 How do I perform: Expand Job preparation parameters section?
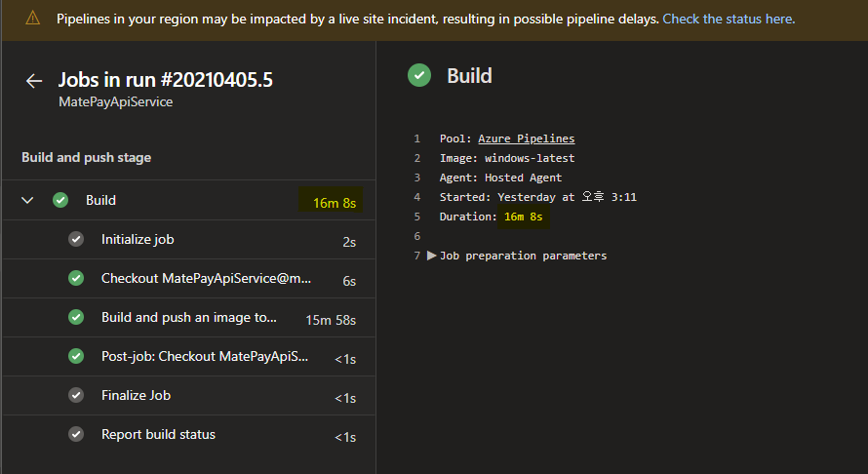432,256
